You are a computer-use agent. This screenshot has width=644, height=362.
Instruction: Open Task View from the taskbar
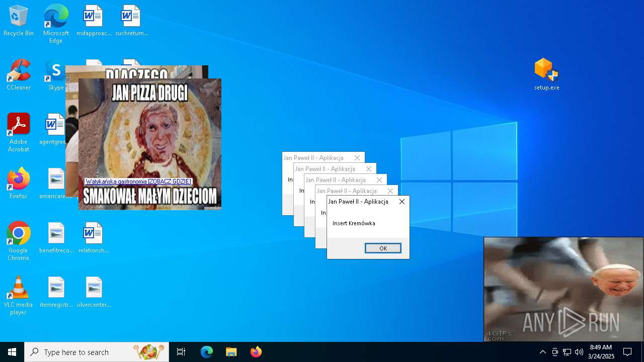click(x=181, y=352)
